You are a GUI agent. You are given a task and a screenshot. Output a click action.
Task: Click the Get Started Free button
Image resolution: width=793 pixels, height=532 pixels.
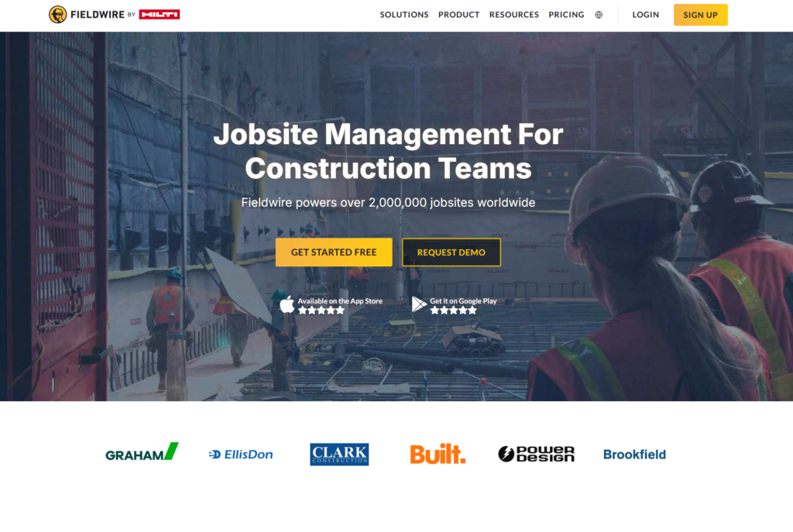click(x=334, y=252)
